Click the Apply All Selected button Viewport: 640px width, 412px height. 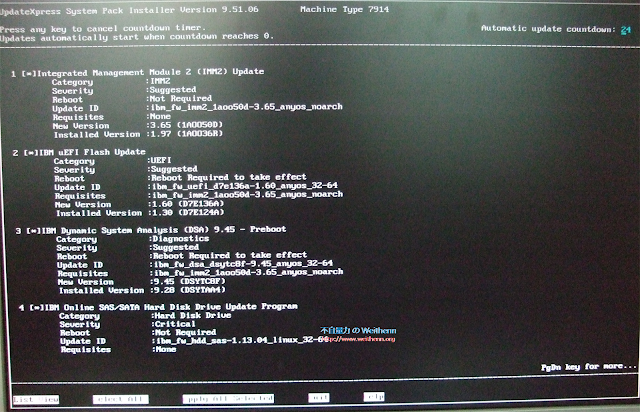click(228, 398)
